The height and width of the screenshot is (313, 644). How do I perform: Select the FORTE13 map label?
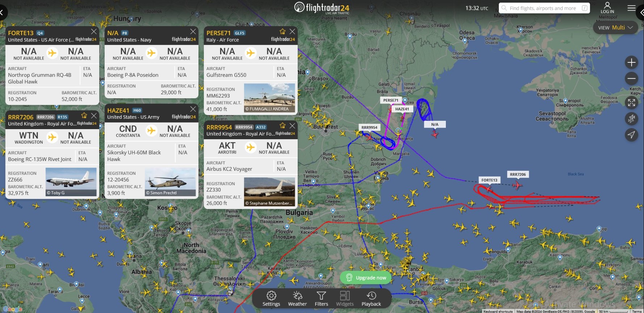coord(489,180)
